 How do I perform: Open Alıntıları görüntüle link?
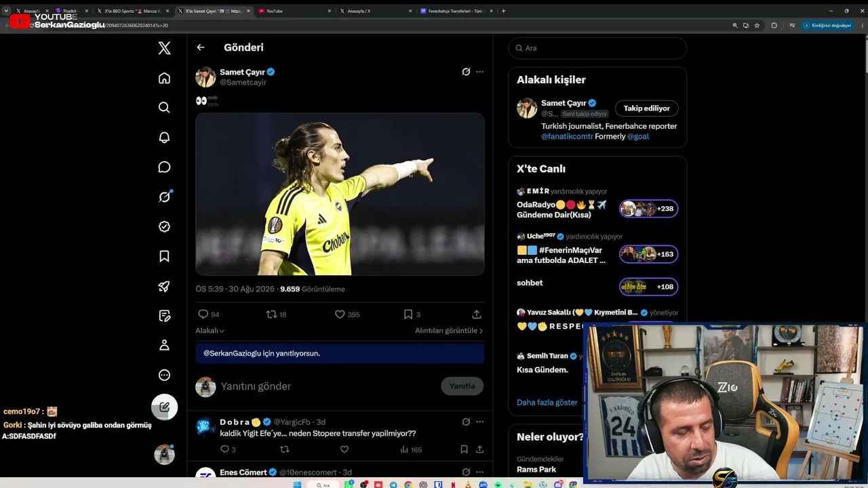pyautogui.click(x=449, y=331)
